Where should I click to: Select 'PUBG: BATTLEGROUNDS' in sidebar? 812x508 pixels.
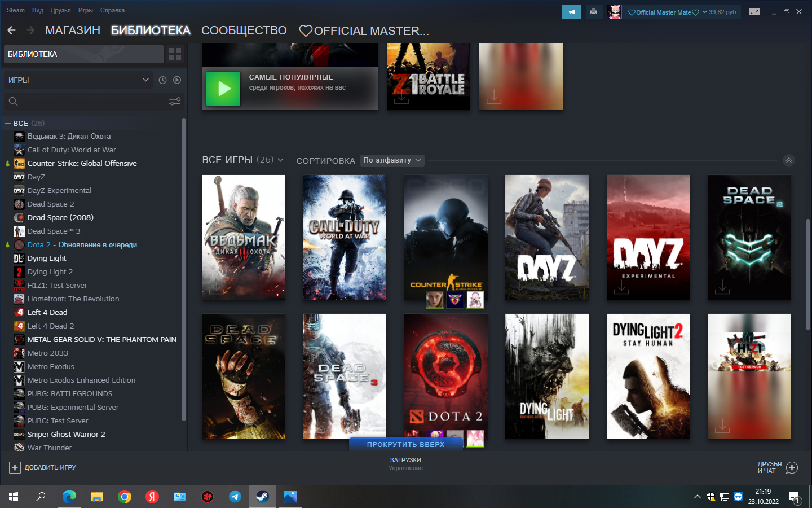70,394
